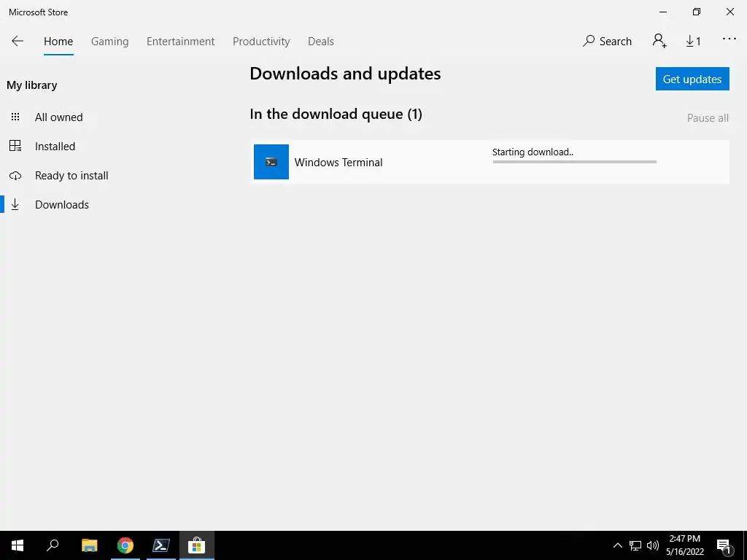This screenshot has width=747, height=560.
Task: Click the volume speaker icon
Action: pyautogui.click(x=653, y=545)
